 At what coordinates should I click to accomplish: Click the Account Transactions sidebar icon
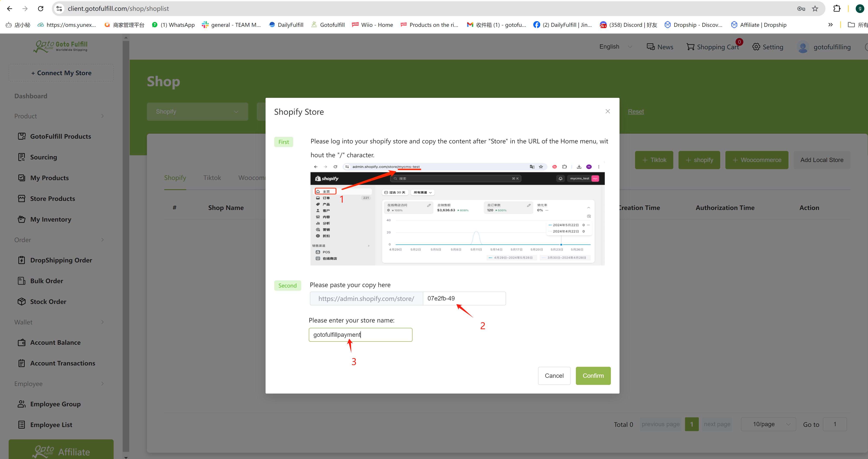(x=22, y=363)
